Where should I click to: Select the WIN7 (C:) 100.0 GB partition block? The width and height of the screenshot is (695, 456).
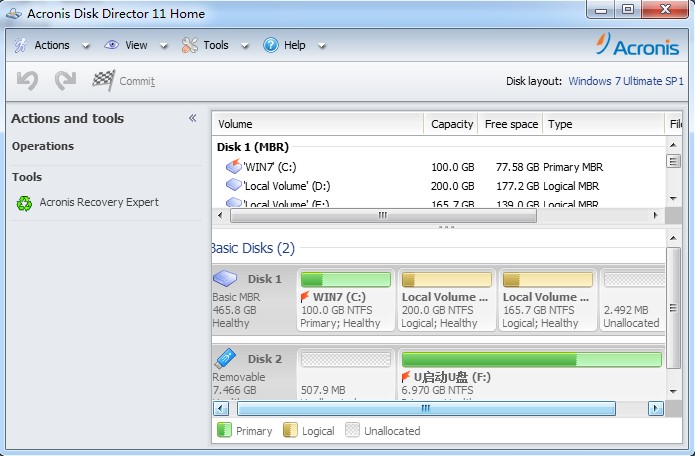[x=346, y=300]
